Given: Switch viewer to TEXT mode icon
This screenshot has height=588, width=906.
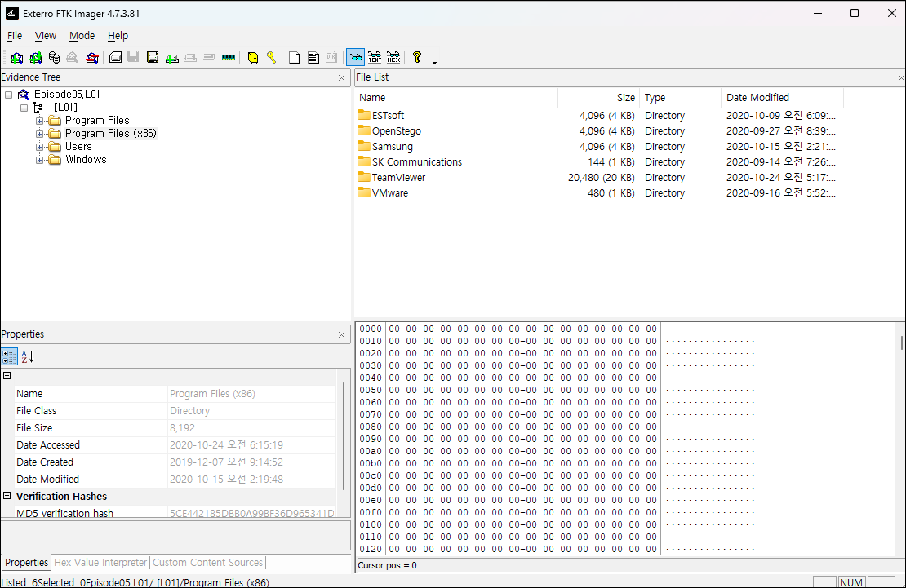Looking at the screenshot, I should tap(375, 57).
